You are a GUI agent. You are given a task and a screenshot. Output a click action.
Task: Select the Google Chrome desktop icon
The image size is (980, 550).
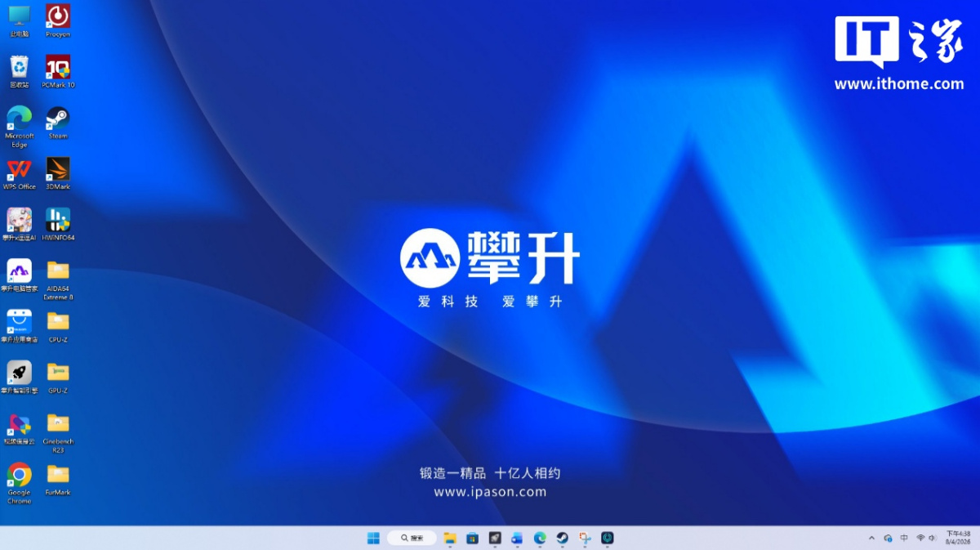pos(19,475)
